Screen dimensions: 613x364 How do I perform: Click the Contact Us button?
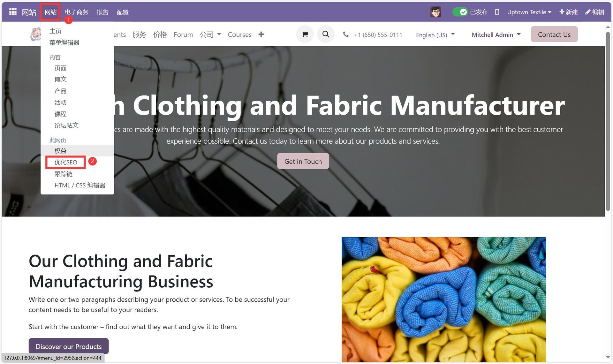pyautogui.click(x=554, y=34)
